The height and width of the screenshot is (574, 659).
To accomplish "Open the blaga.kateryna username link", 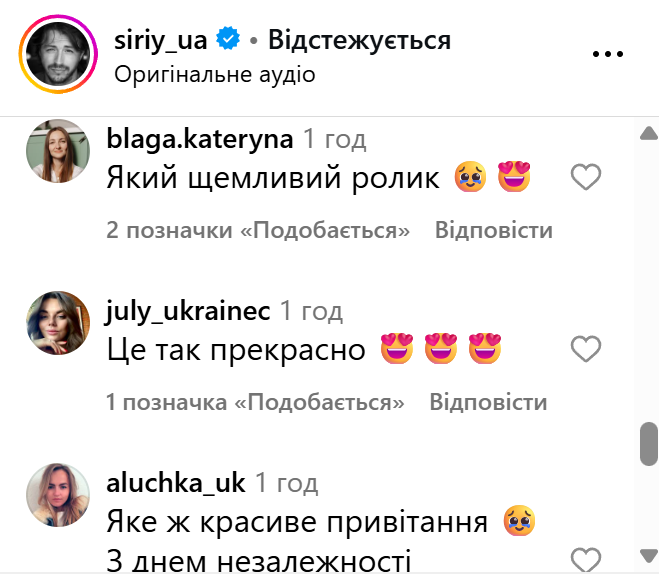I will 200,139.
